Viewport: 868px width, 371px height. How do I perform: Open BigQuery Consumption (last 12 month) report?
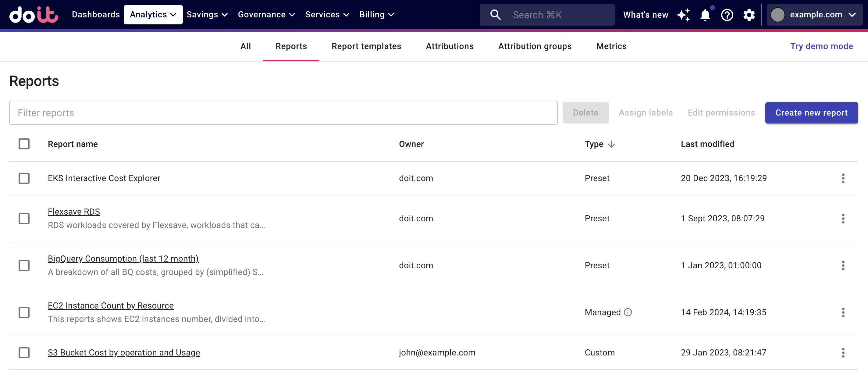click(x=123, y=259)
